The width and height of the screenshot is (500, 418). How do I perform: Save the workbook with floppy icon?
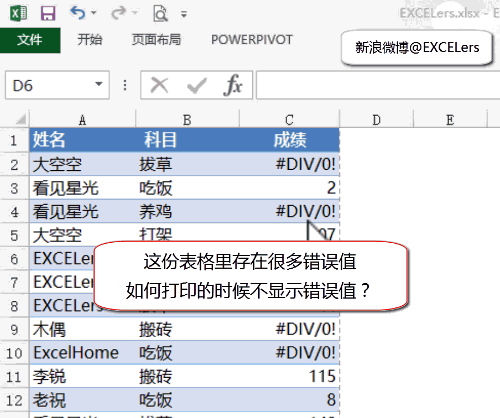coord(48,14)
